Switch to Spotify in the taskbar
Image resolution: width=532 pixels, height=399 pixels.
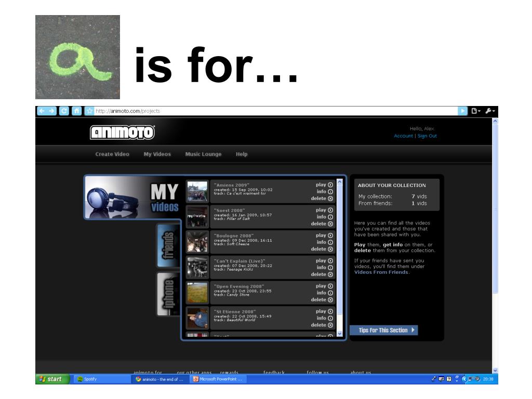pyautogui.click(x=101, y=379)
